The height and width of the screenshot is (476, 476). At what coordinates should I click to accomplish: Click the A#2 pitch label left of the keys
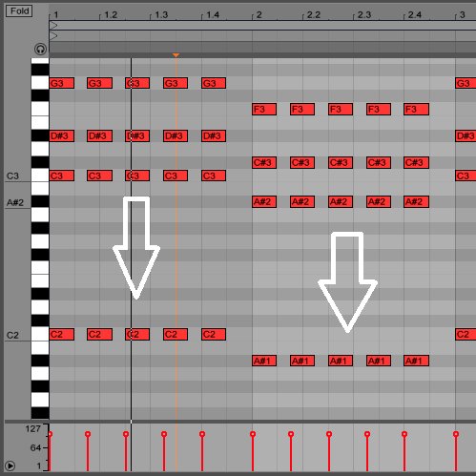click(x=15, y=202)
